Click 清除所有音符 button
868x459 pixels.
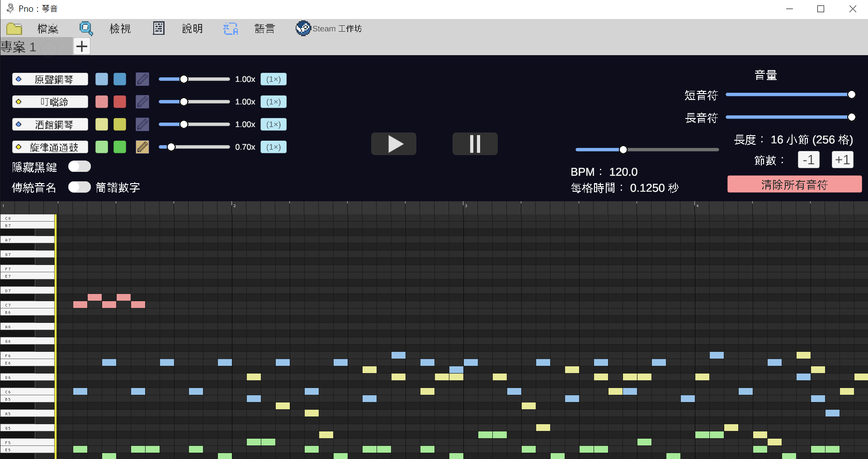point(794,185)
